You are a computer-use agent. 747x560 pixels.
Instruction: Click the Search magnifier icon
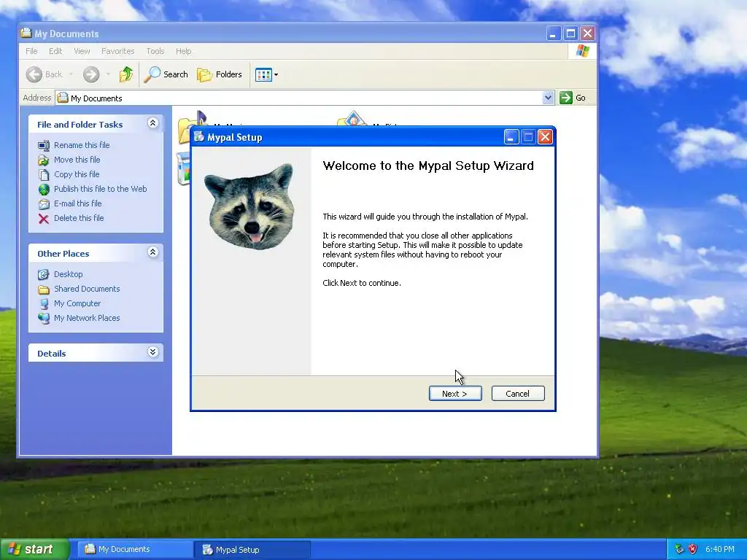tap(152, 74)
